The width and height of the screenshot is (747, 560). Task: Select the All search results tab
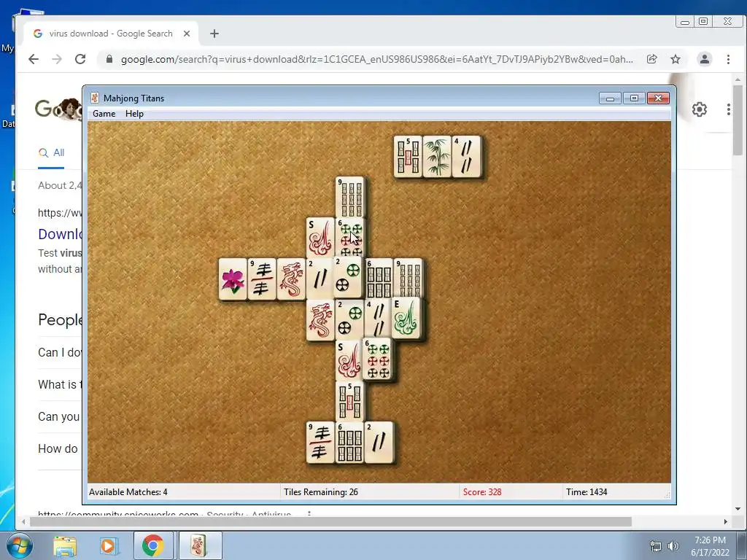pyautogui.click(x=52, y=153)
